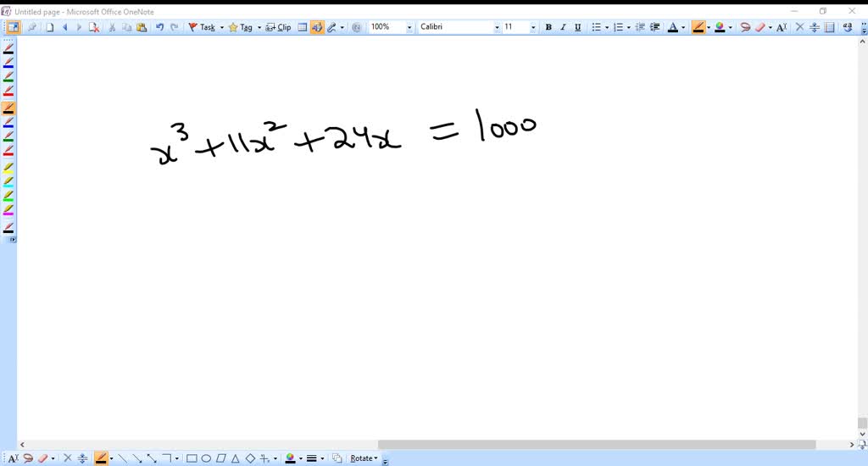Image resolution: width=868 pixels, height=466 pixels.
Task: Open the font size 11 dropdown
Action: [533, 27]
